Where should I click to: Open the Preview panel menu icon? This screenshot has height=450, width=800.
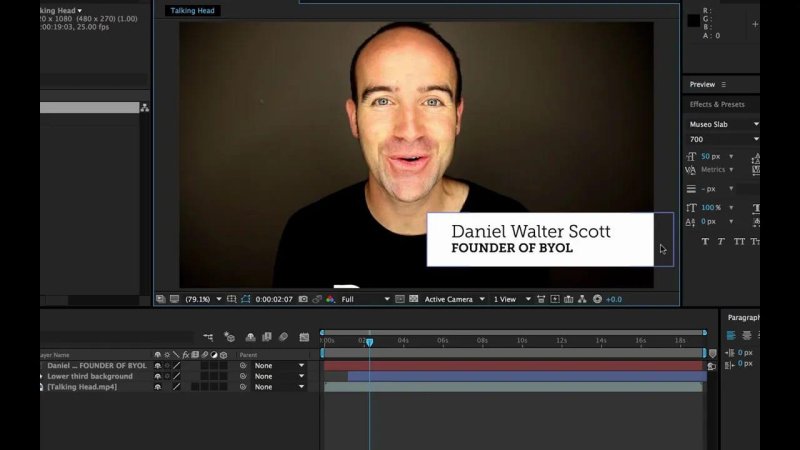(x=723, y=85)
